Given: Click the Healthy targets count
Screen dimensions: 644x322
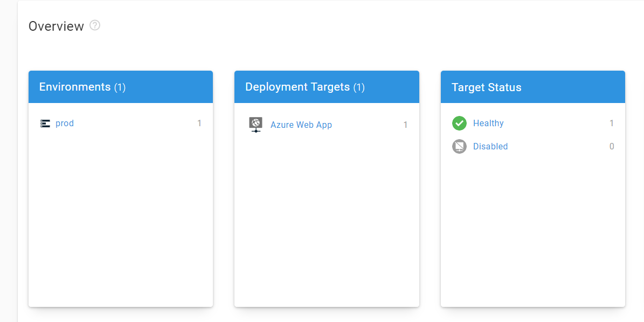Looking at the screenshot, I should (612, 124).
